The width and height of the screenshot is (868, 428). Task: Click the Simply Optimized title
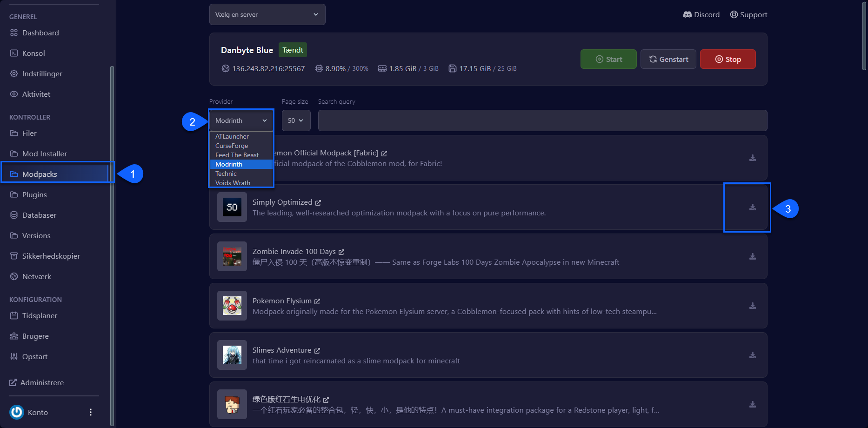pos(282,202)
